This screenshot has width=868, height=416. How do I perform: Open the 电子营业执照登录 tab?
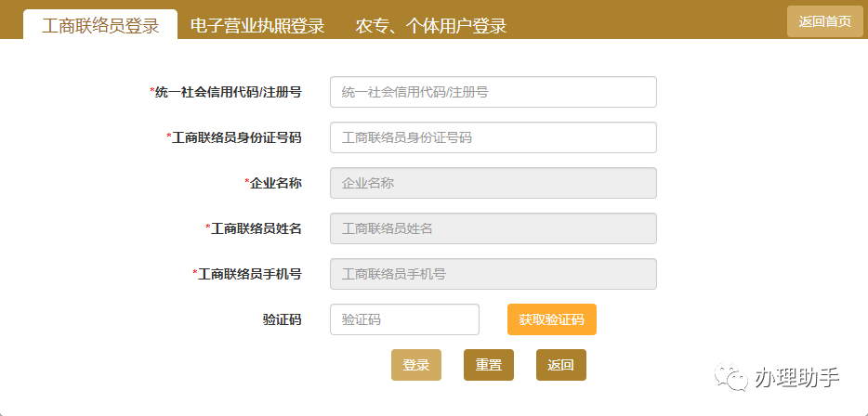pyautogui.click(x=256, y=25)
